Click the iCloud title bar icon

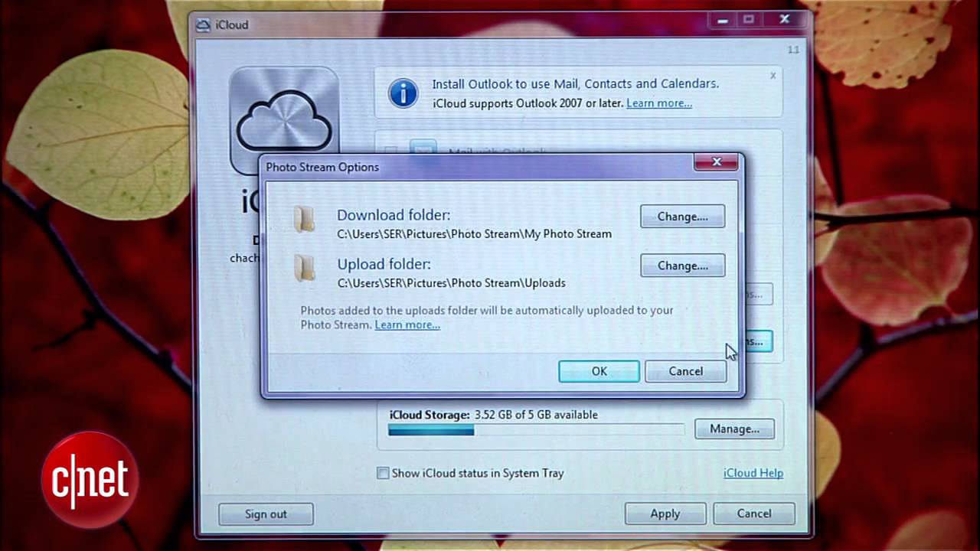(203, 24)
